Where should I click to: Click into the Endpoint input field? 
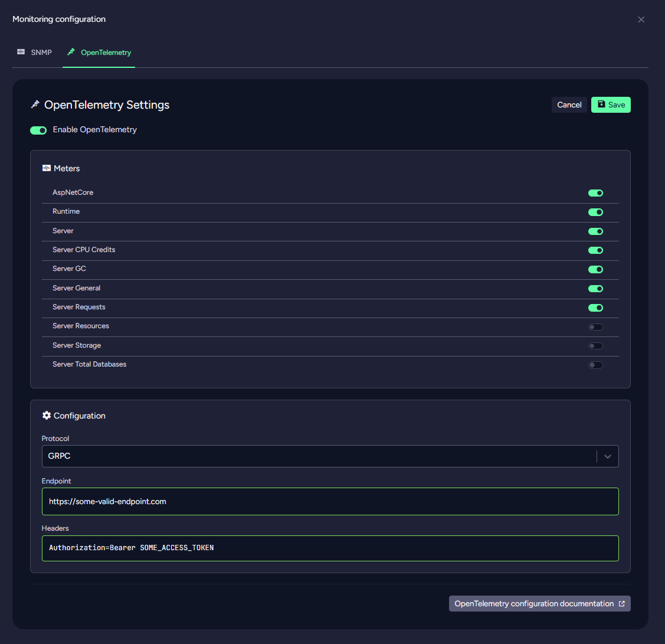pyautogui.click(x=330, y=502)
